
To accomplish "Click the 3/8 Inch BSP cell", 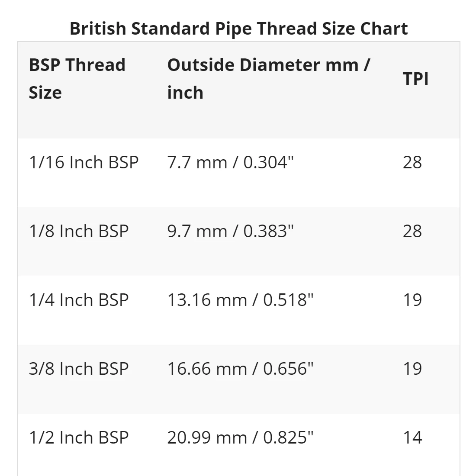I will 79,369.
